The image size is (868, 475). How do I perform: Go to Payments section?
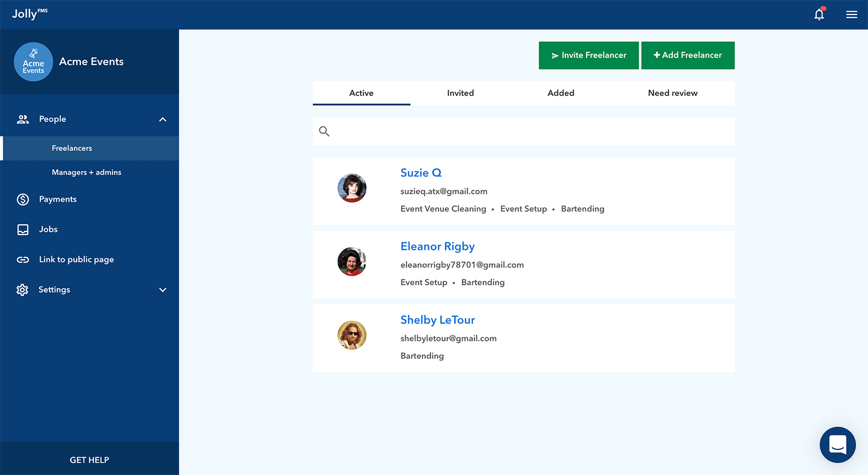click(x=58, y=199)
